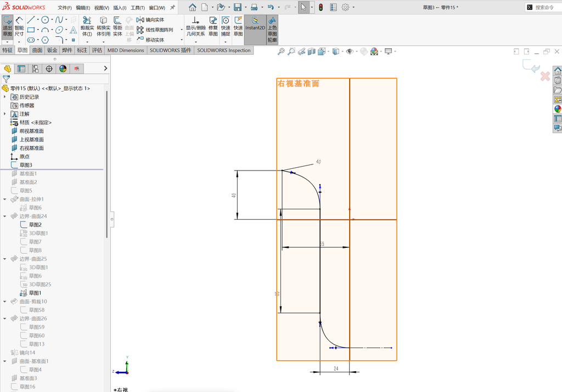Click the Print icon

pos(254,7)
